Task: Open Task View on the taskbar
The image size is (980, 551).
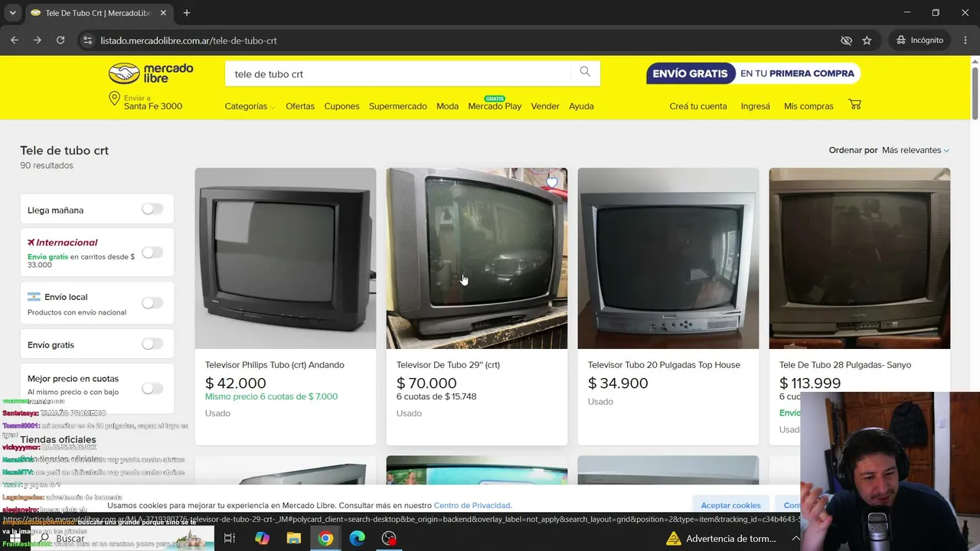Action: point(229,539)
